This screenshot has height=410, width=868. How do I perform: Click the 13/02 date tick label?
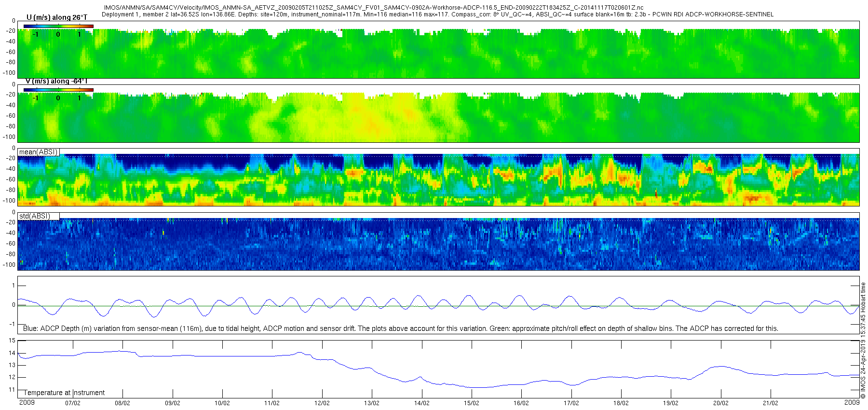(372, 403)
